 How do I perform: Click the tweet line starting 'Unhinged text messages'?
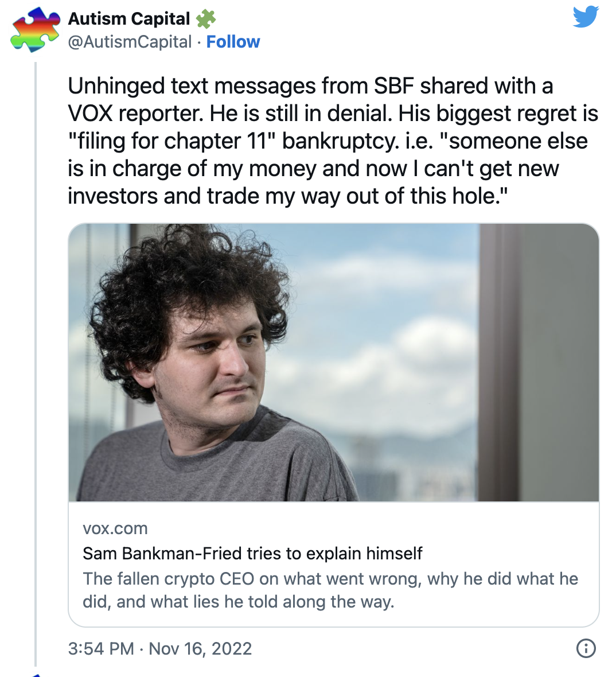(x=310, y=86)
